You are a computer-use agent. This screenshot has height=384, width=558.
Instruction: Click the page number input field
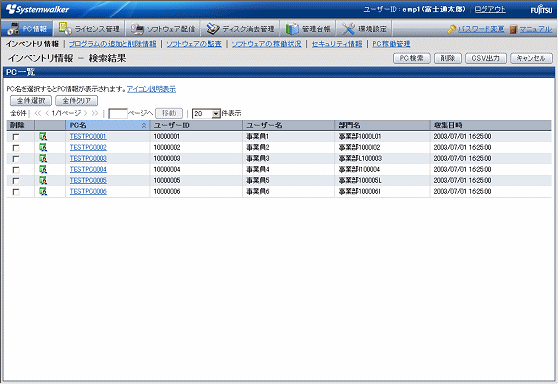[118, 114]
